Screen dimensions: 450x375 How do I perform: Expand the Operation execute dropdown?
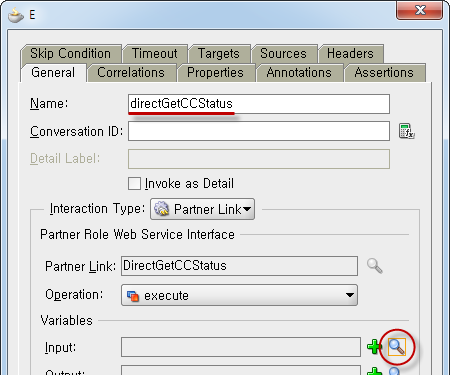(239, 295)
